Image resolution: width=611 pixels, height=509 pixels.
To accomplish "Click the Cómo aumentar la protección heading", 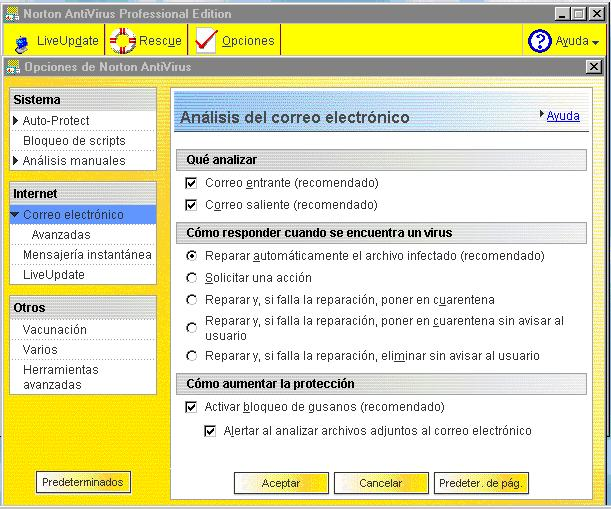I will click(x=381, y=384).
